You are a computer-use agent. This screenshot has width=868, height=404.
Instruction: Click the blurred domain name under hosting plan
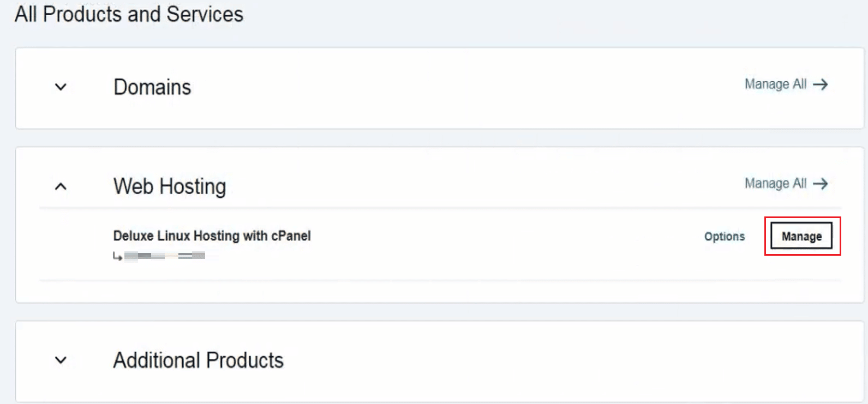164,256
